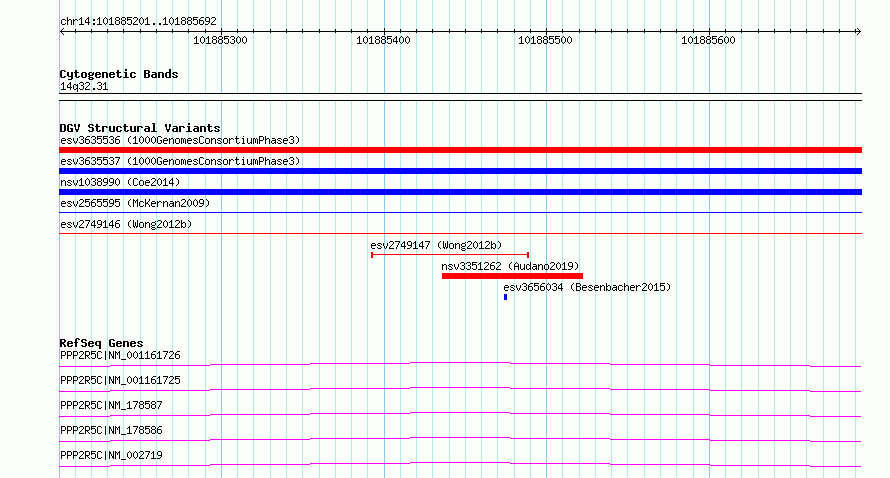Click the small blue esv3656034 marker
Viewport: 890px width, 478px height.
(505, 297)
